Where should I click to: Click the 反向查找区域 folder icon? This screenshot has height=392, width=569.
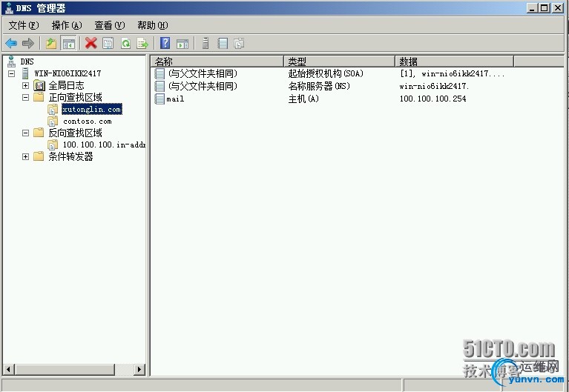[39, 133]
